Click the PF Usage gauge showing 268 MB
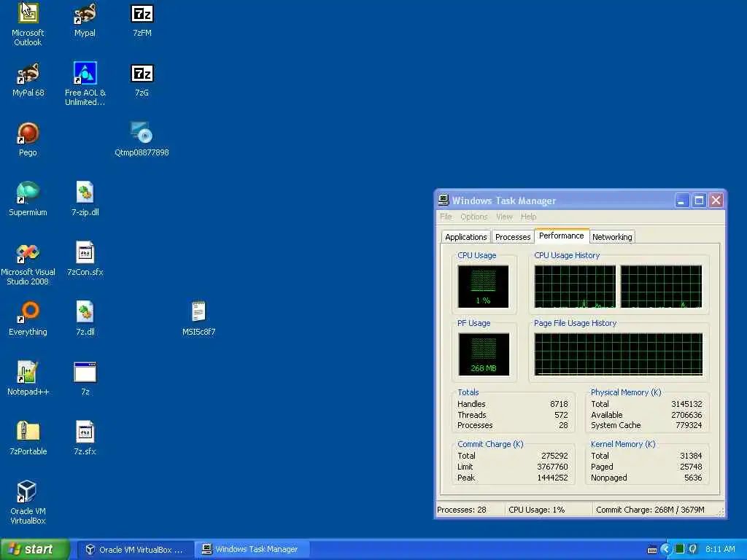The height and width of the screenshot is (560, 747). click(x=484, y=354)
